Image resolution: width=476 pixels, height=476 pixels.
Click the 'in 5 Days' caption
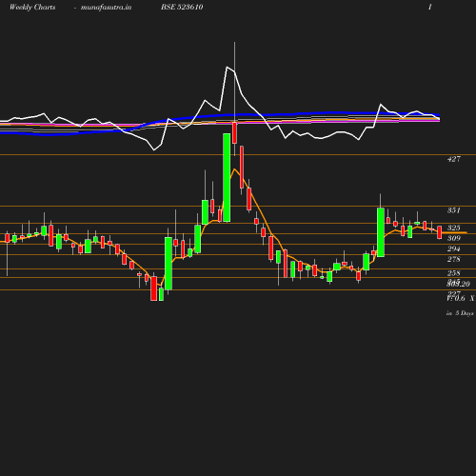pos(460,313)
